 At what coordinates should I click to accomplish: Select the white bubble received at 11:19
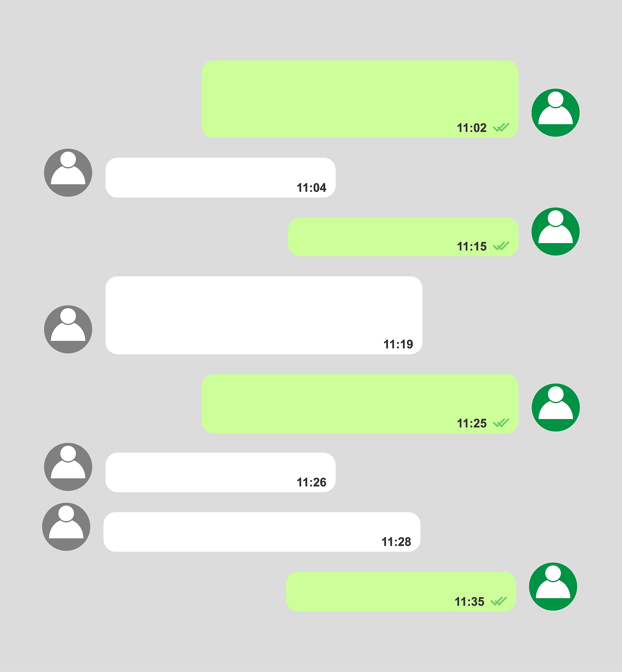pos(264,315)
